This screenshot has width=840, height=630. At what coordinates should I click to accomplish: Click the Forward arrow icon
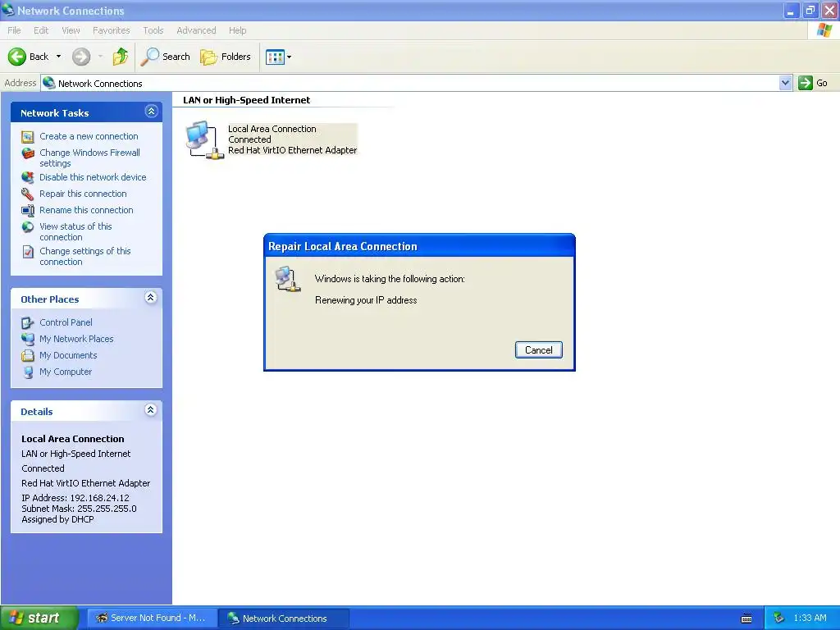coord(81,57)
